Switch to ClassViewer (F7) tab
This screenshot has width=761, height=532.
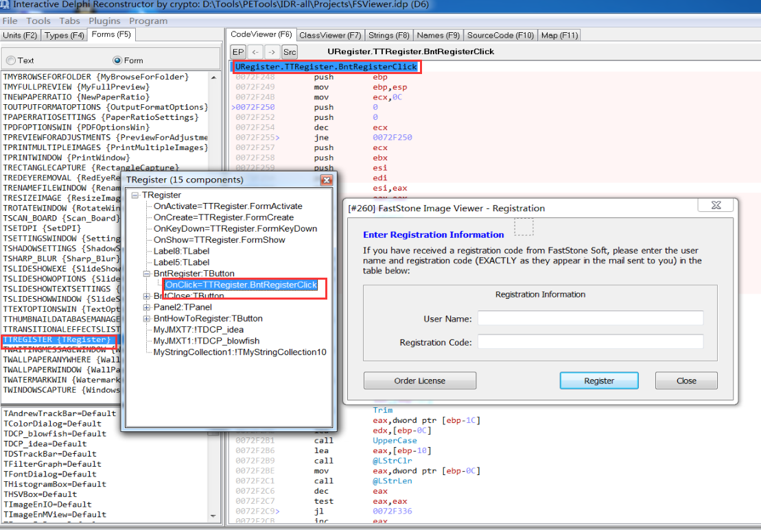(330, 36)
